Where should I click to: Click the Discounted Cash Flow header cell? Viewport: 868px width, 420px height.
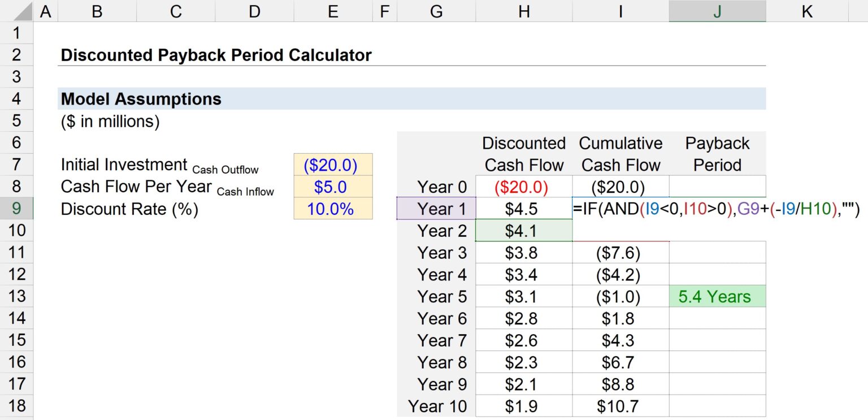(x=523, y=153)
